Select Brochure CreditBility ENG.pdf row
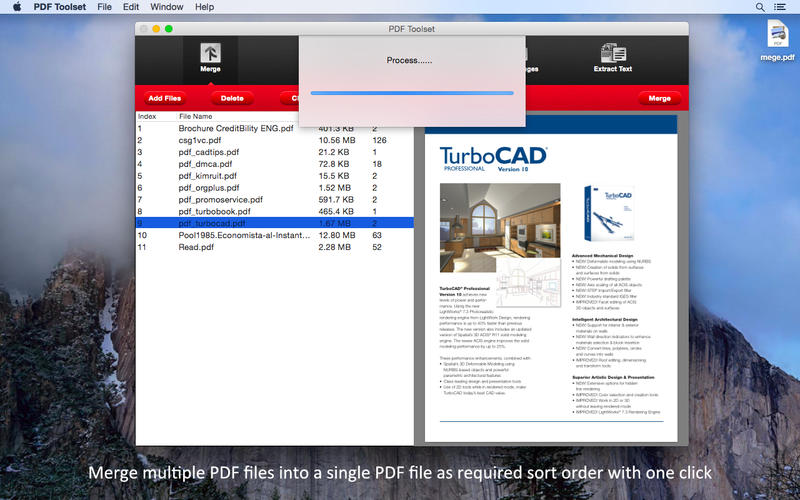 (274, 129)
